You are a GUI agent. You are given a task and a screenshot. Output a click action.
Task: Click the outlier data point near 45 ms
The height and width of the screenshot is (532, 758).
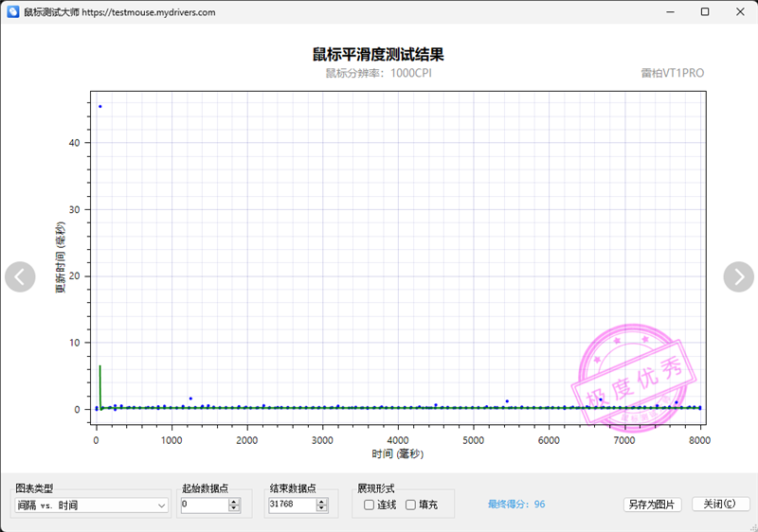tap(100, 106)
